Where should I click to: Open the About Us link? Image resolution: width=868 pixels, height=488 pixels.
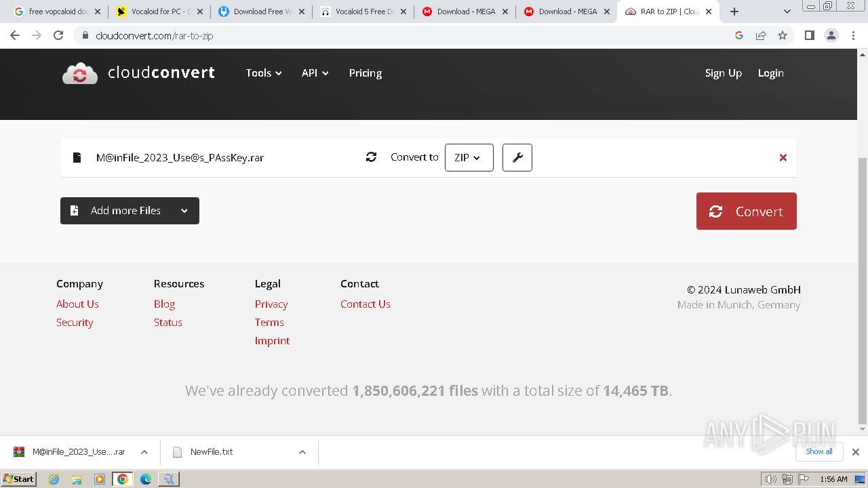[77, 304]
